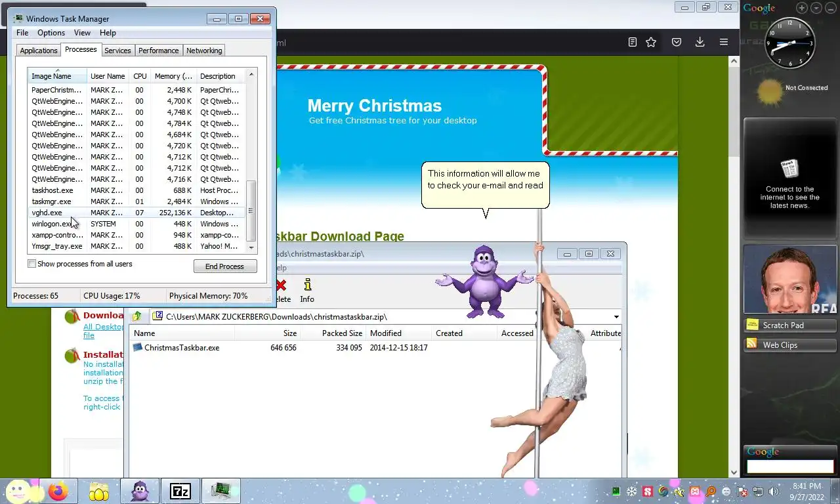
Task: Click process list scroll up arrow
Action: click(x=251, y=74)
